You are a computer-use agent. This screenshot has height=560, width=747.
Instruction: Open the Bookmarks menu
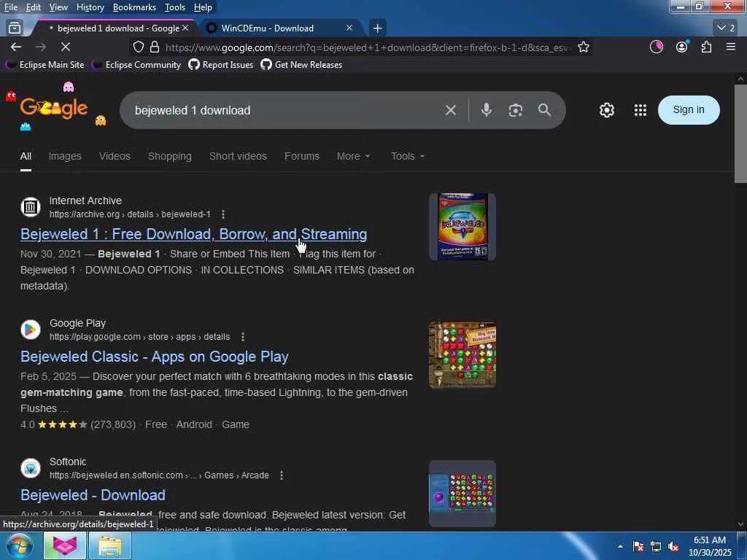[x=134, y=7]
